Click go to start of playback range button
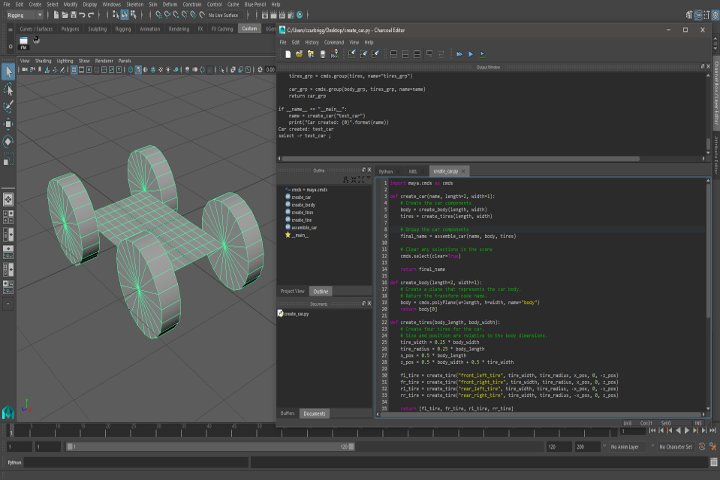Image resolution: width=720 pixels, height=480 pixels. pos(652,430)
